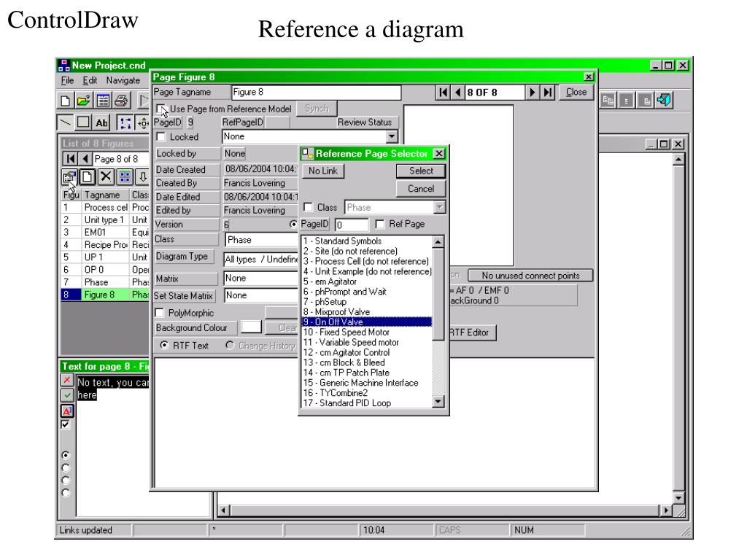Click Close in Page Figure dialog

tap(576, 92)
